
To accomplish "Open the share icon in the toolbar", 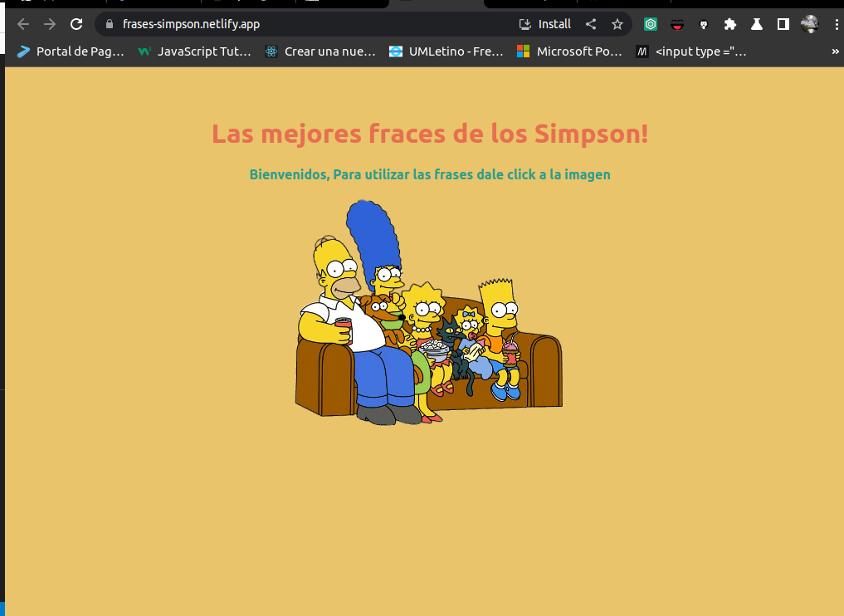I will [591, 24].
